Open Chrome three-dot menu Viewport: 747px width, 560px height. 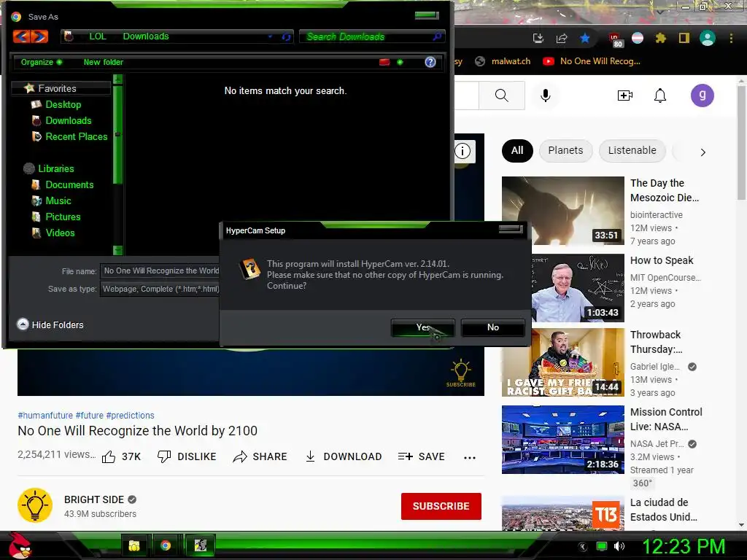point(731,38)
